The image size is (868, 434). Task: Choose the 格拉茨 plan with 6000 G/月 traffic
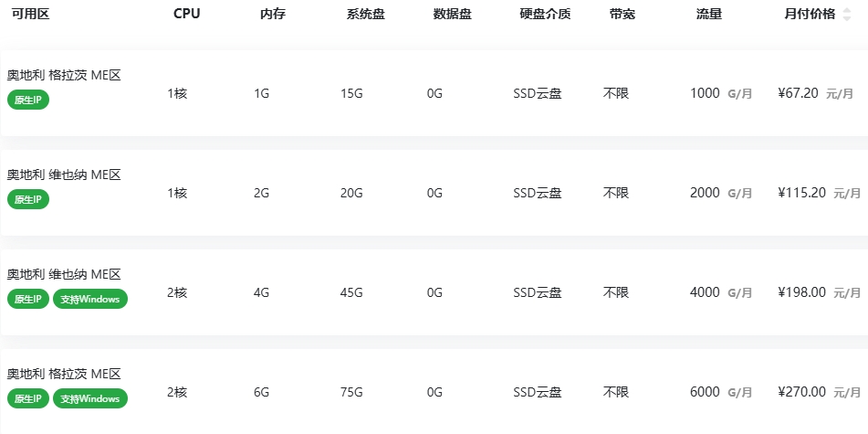pos(64,374)
